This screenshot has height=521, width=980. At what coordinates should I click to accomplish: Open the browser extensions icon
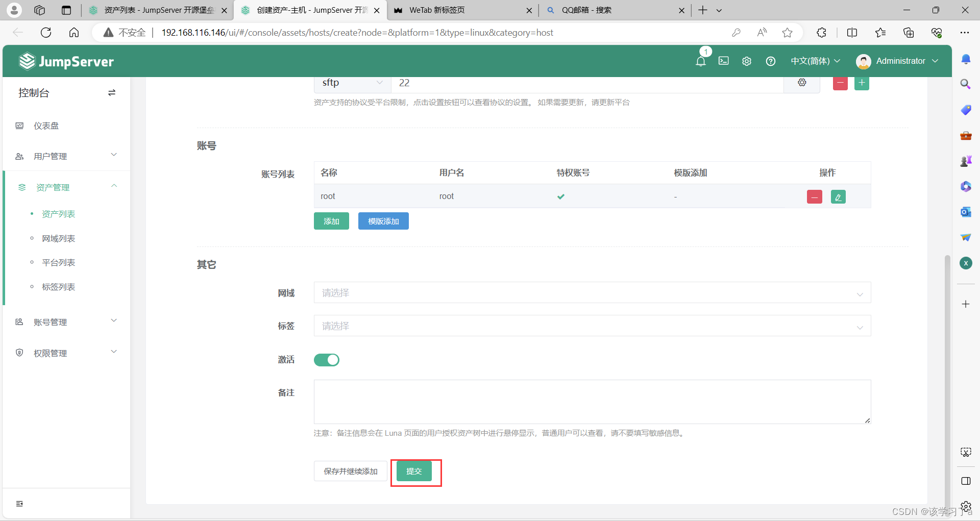[x=821, y=33]
